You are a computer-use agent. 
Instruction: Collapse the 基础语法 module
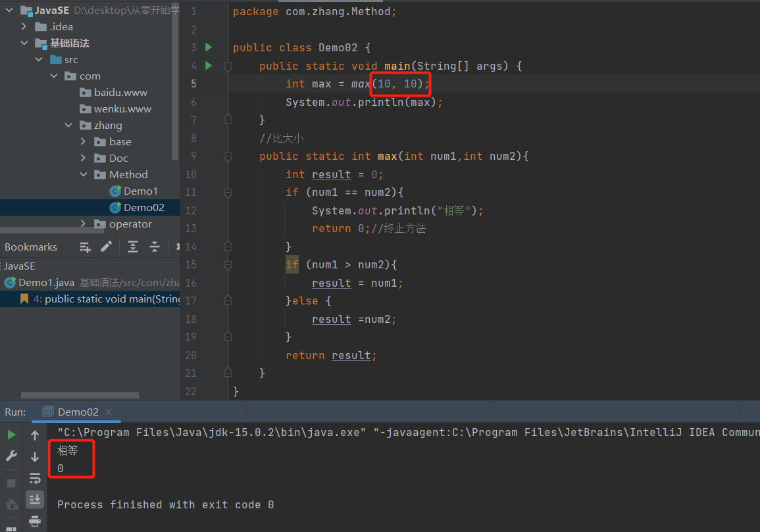click(x=24, y=43)
